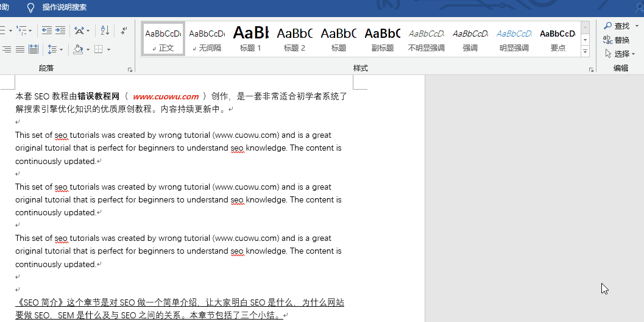Click the 查找 magnifier find button
This screenshot has width=644, height=322.
pos(617,26)
